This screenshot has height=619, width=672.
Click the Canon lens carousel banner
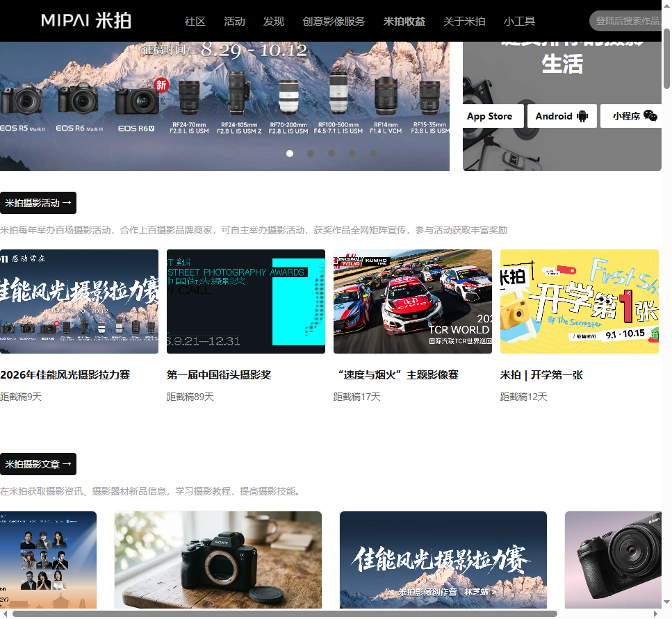224,106
